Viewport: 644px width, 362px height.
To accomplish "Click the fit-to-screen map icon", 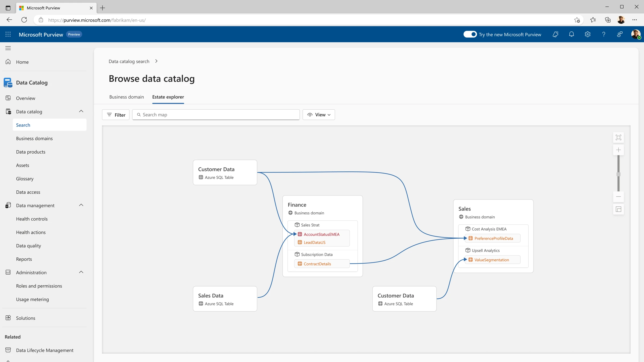I will tap(619, 138).
